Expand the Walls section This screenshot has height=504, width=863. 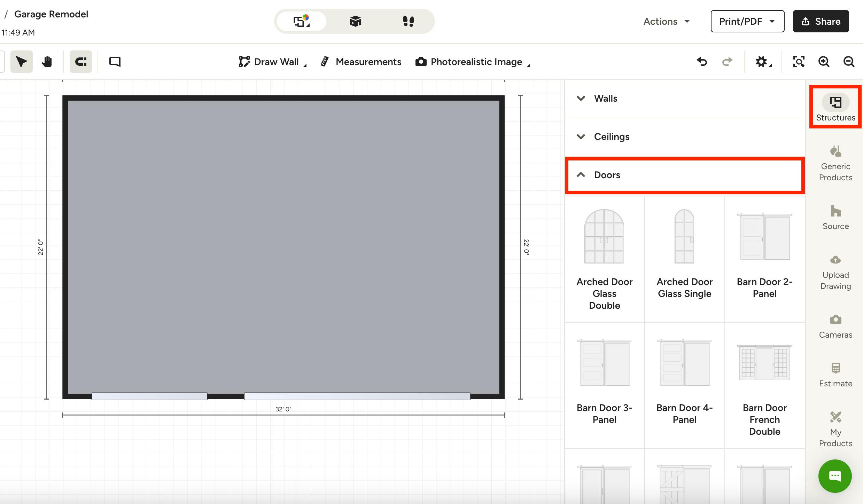click(685, 99)
